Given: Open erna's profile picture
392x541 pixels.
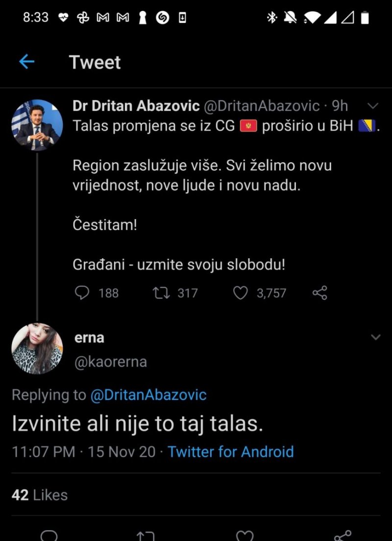Looking at the screenshot, I should (x=37, y=349).
